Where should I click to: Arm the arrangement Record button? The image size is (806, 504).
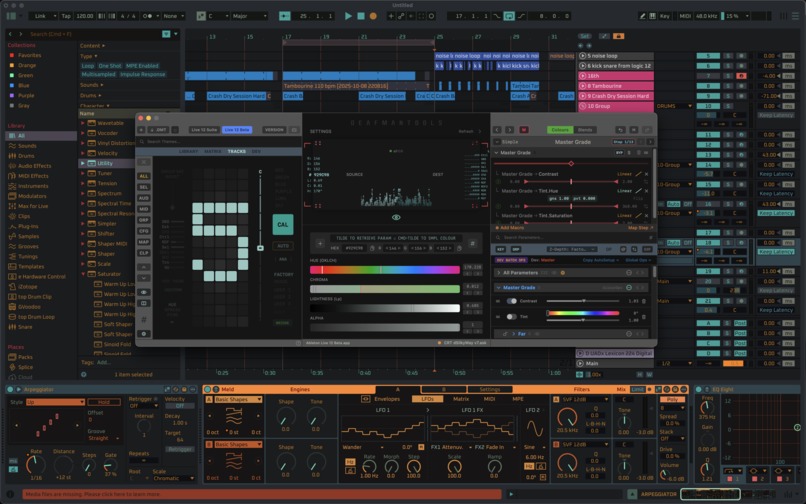coord(373,16)
